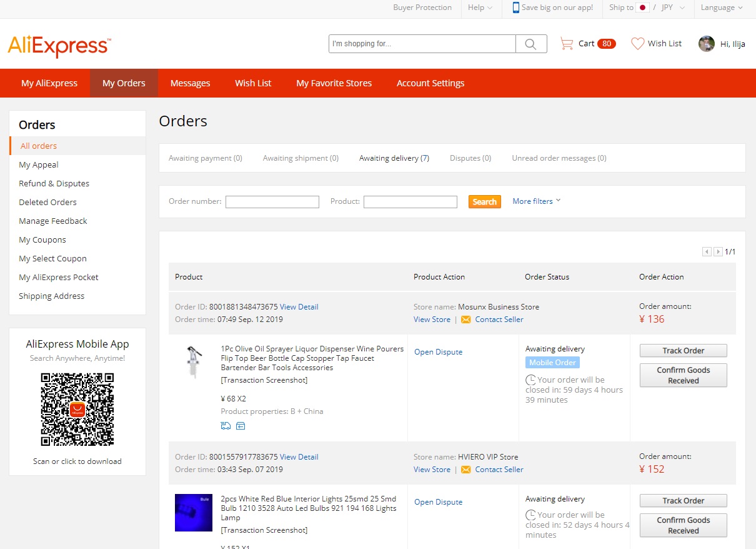Click the envelope icon beside Contact Seller for HVIERO VIP Store
This screenshot has width=756, height=549.
tap(465, 469)
